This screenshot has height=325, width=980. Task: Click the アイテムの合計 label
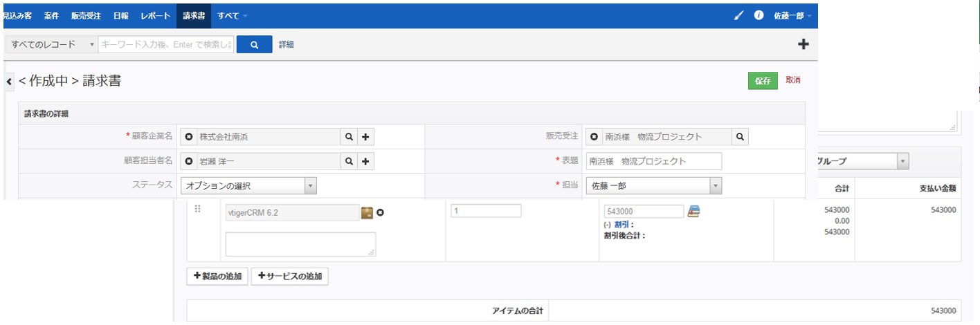517,310
